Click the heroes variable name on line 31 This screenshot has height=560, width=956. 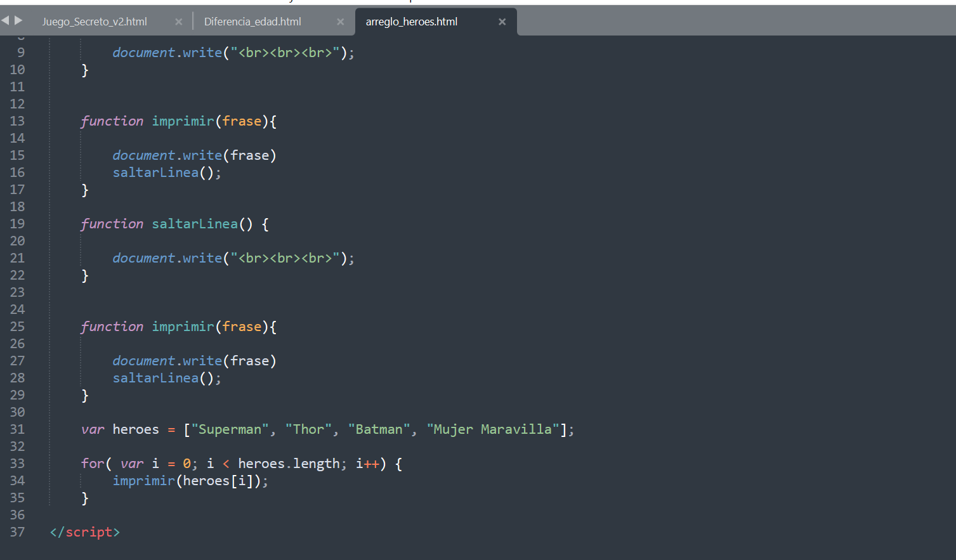click(x=136, y=429)
